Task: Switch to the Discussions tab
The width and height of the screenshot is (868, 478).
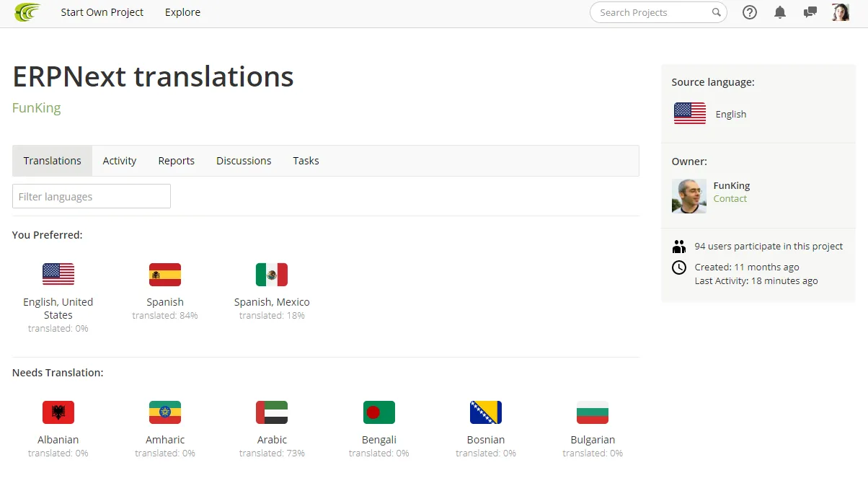Action: coord(244,161)
